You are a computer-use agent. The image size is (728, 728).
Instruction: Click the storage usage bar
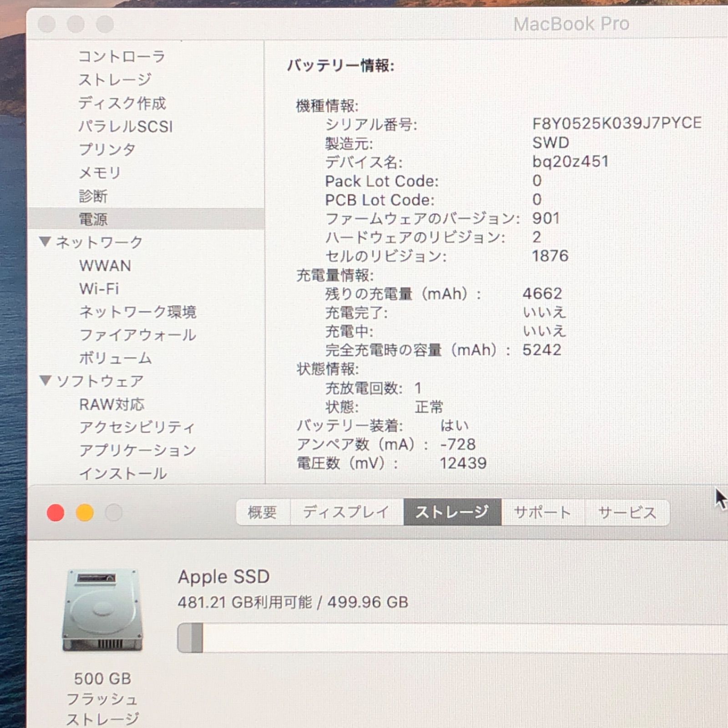click(x=453, y=638)
